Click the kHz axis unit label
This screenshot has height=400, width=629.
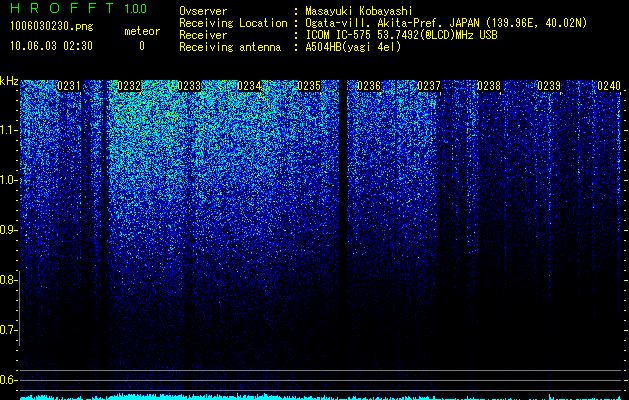pos(9,81)
